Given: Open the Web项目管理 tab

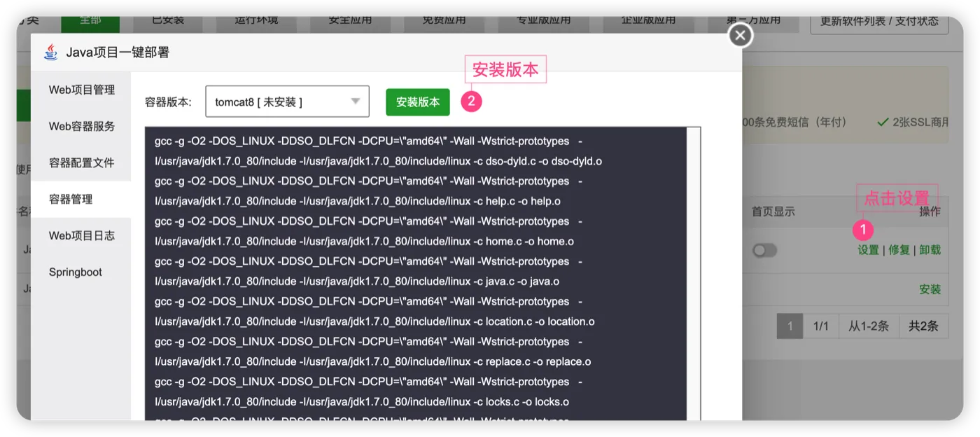Looking at the screenshot, I should pyautogui.click(x=81, y=90).
